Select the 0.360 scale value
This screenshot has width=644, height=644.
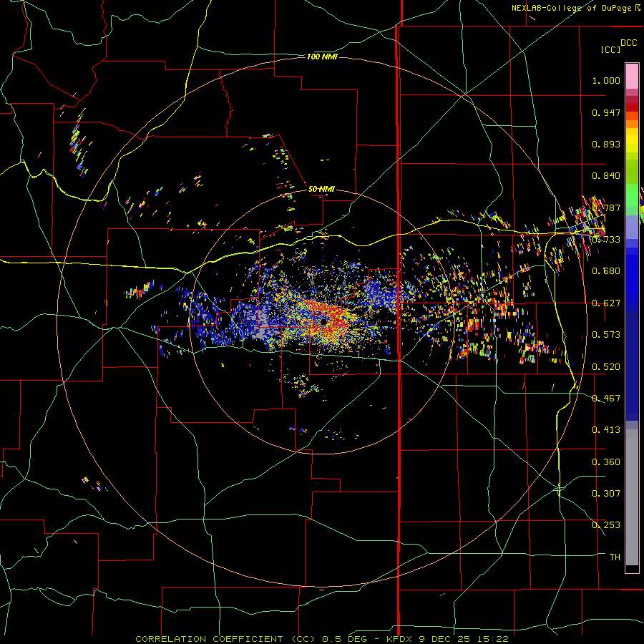606,462
